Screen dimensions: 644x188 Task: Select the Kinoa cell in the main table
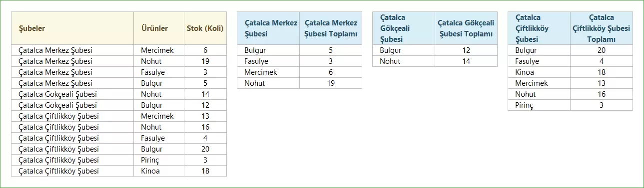(x=159, y=171)
